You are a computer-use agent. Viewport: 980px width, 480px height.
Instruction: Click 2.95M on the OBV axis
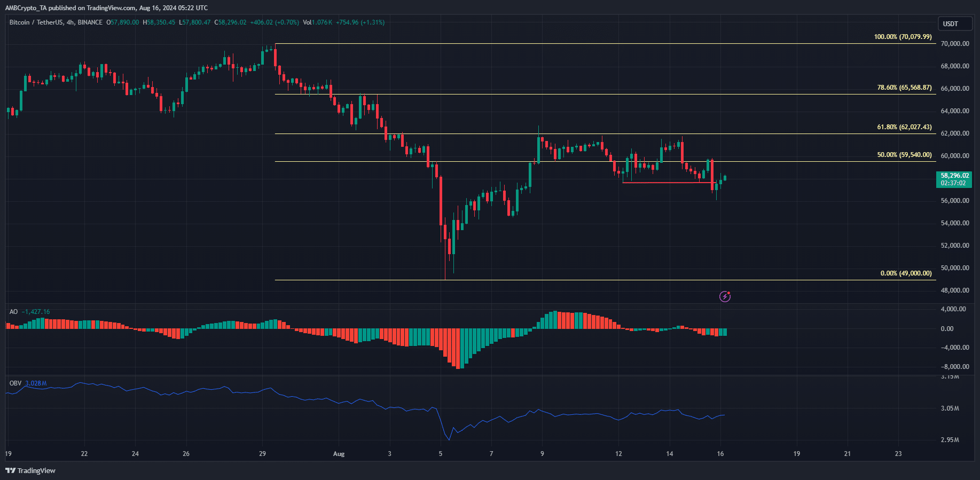tap(950, 440)
